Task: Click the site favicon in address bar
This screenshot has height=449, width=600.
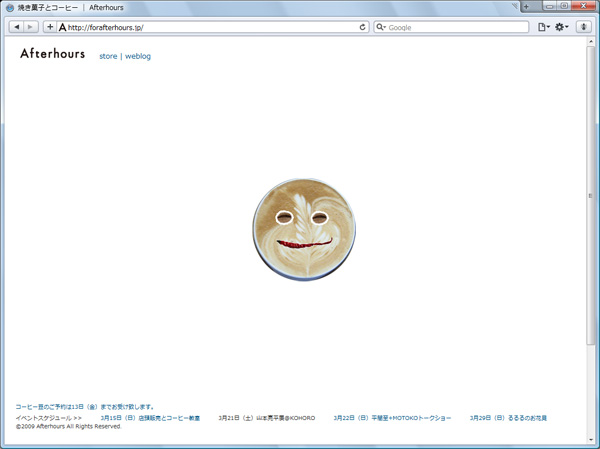Action: 63,27
